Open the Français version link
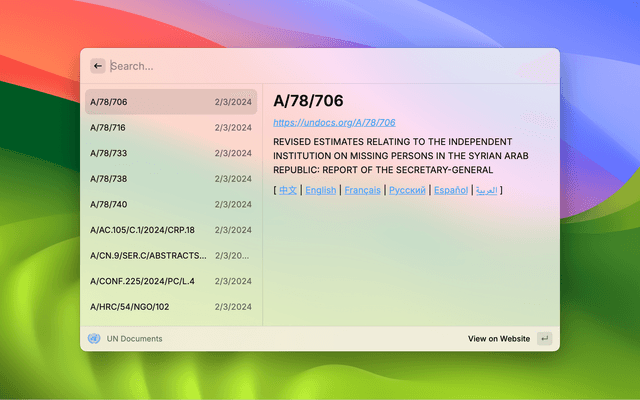640x400 pixels. pos(362,190)
